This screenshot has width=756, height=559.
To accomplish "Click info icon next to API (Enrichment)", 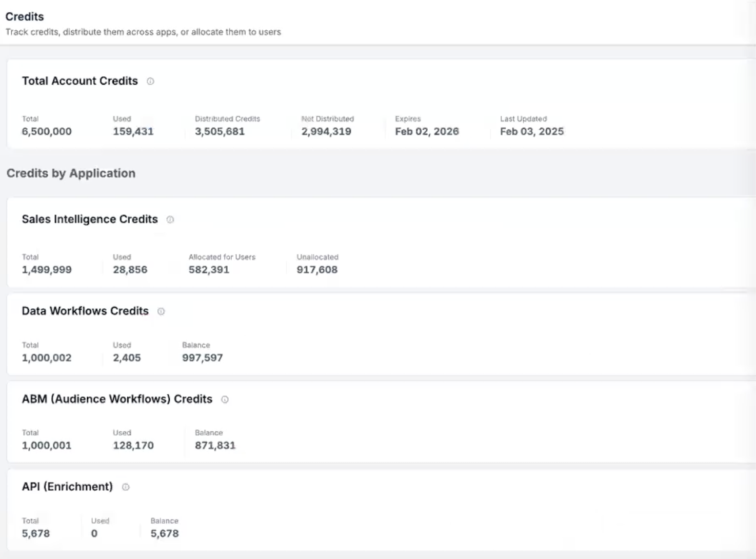I will click(126, 487).
